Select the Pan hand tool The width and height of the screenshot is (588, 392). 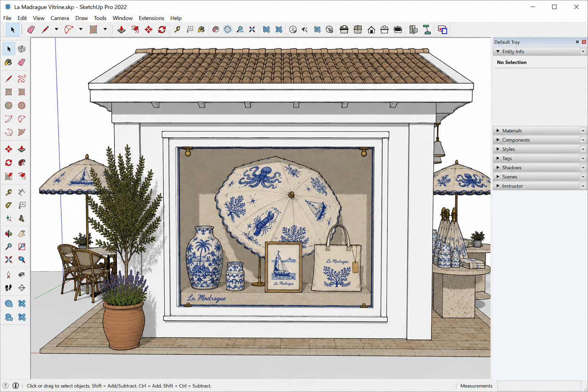pos(22,233)
